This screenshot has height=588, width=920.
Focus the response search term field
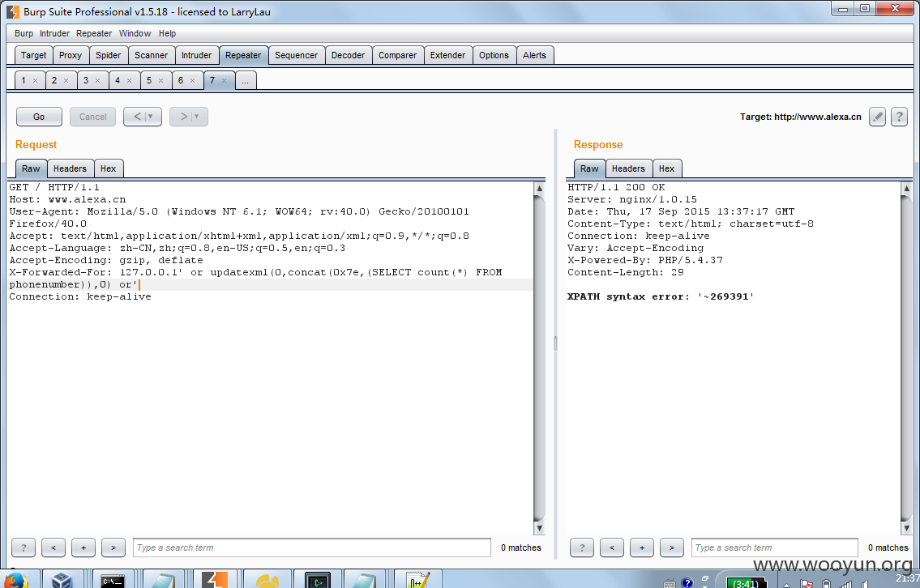pyautogui.click(x=774, y=548)
